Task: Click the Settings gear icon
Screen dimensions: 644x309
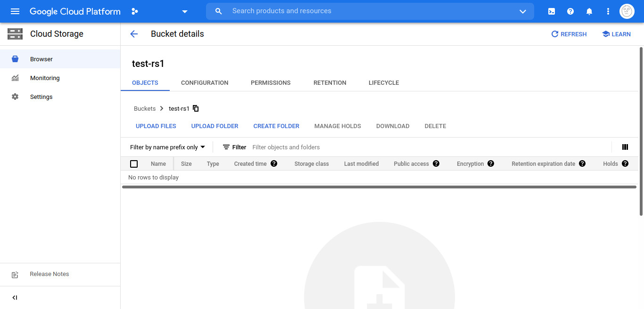Action: [x=15, y=97]
